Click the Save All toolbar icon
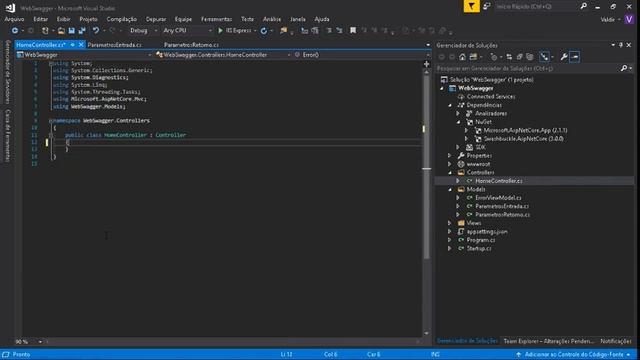This screenshot has width=640, height=360. point(82,31)
